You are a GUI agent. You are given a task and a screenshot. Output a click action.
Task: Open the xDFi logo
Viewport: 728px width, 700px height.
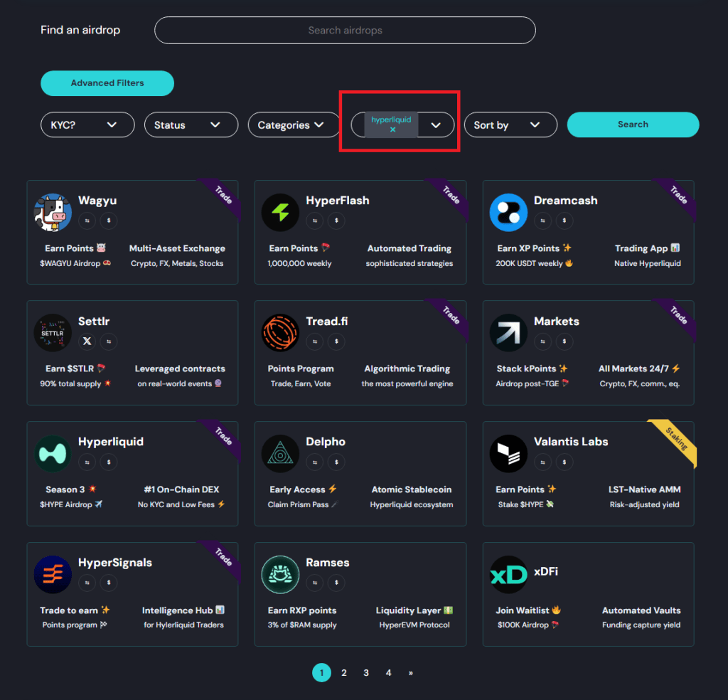tap(508, 574)
